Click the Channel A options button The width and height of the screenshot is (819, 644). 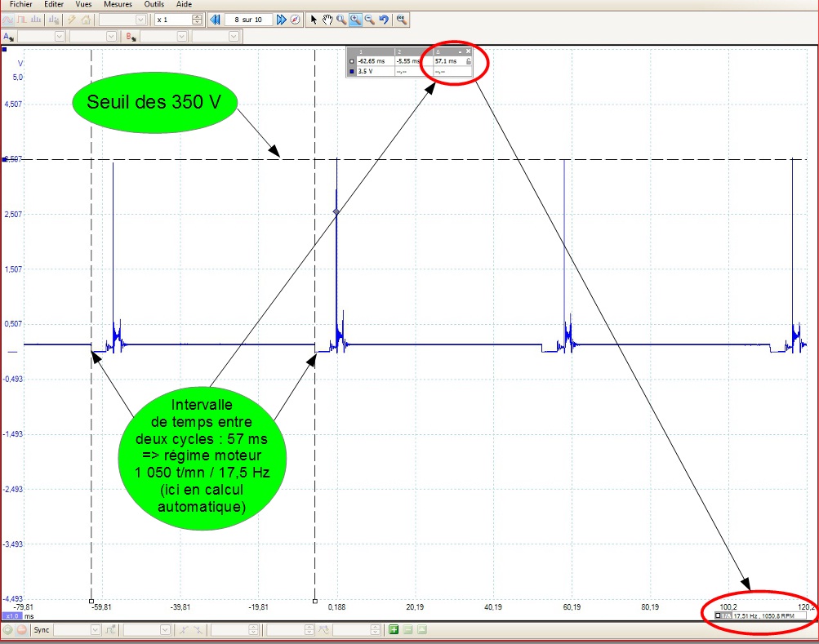tap(8, 37)
